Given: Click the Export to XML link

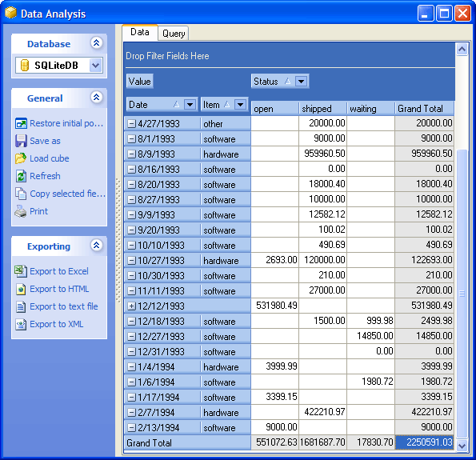Looking at the screenshot, I should (57, 324).
